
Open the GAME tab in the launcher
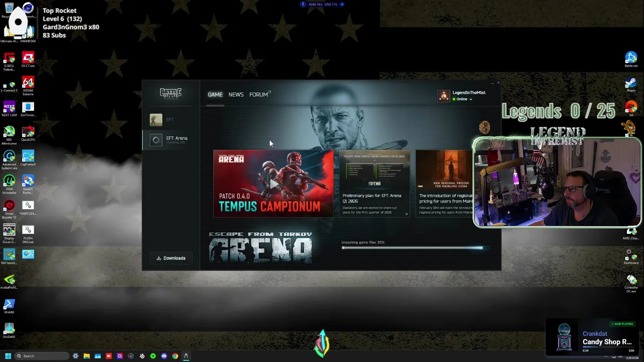pyautogui.click(x=215, y=95)
